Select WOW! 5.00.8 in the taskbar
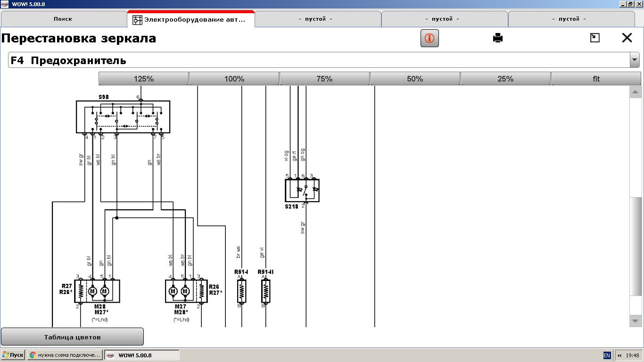644x362 pixels. click(141, 355)
